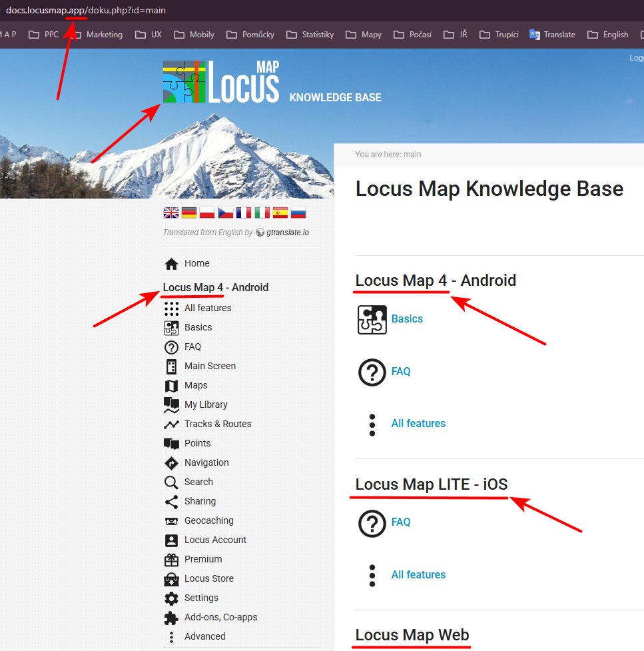Choose the Spanish flag translation
644x651 pixels.
[280, 213]
